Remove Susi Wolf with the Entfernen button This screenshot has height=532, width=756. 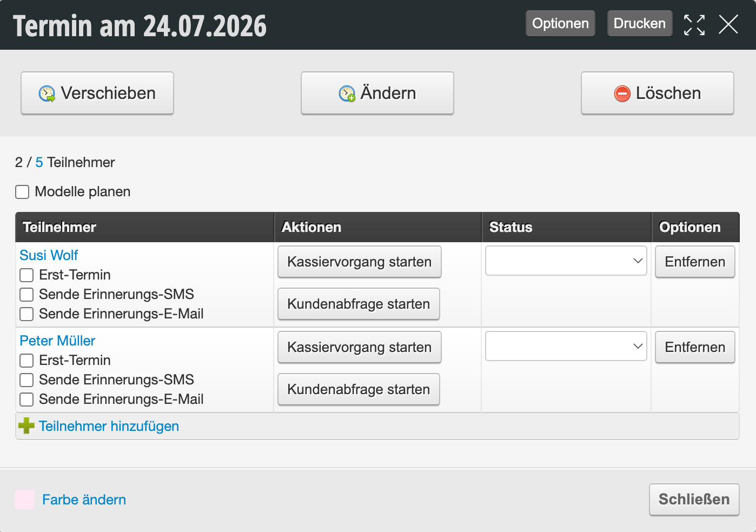695,262
